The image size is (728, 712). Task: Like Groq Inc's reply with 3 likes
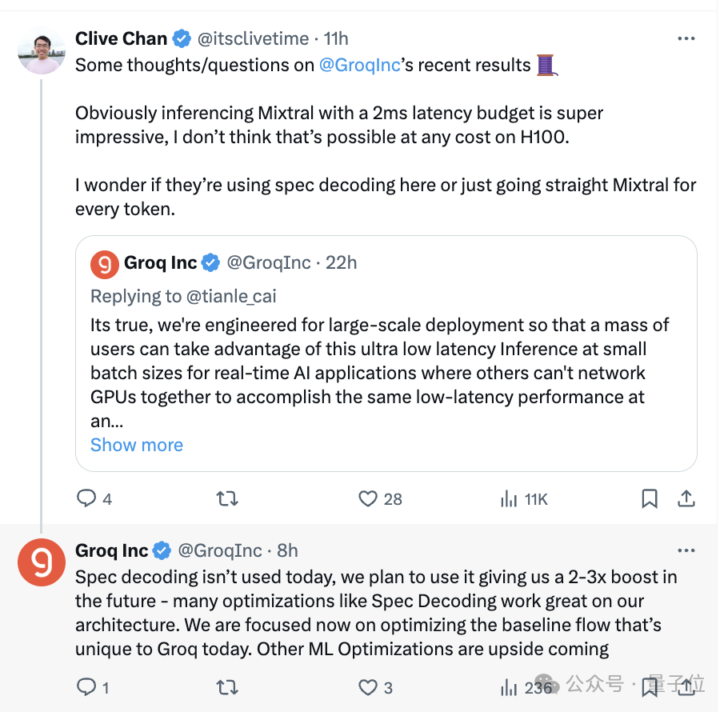click(x=368, y=687)
